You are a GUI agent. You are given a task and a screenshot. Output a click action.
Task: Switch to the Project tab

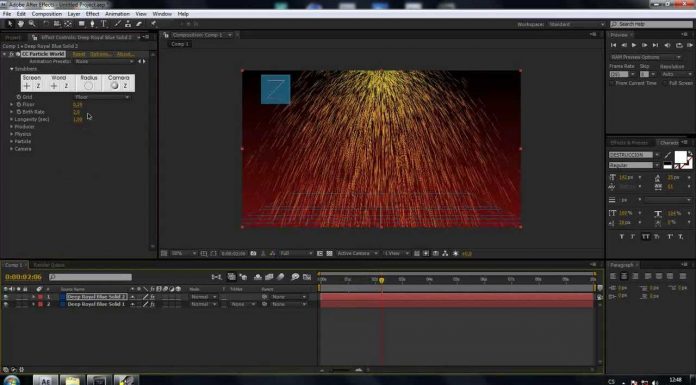click(x=13, y=37)
